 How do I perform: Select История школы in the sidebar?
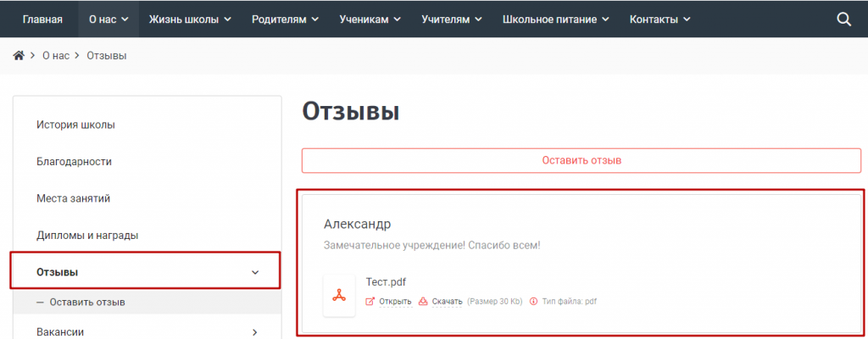pos(75,125)
